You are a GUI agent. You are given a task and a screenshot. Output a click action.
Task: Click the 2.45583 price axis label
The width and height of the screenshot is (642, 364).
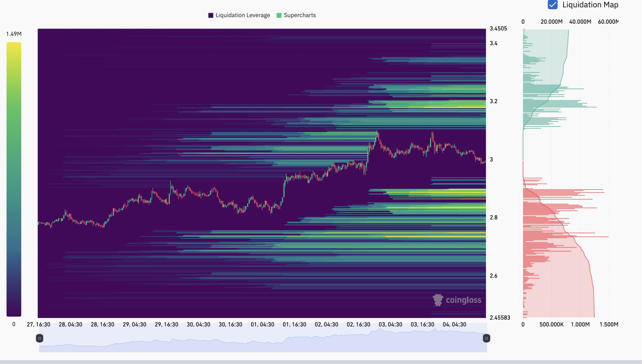[500, 317]
